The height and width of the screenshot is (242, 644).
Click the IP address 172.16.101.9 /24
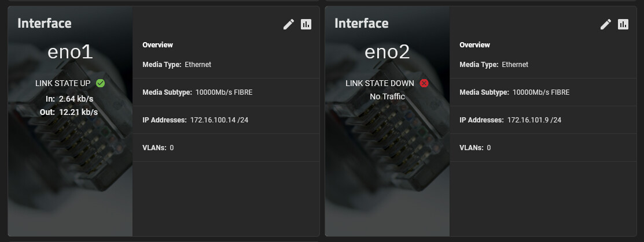tap(534, 120)
